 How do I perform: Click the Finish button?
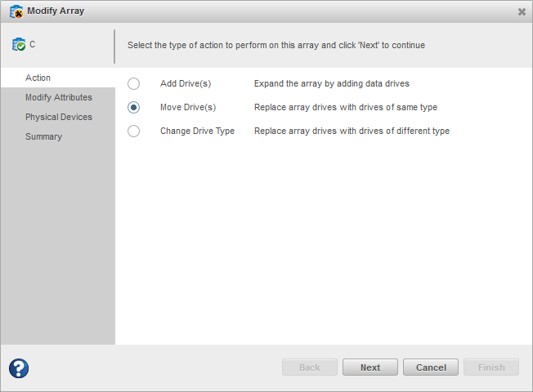pos(491,367)
